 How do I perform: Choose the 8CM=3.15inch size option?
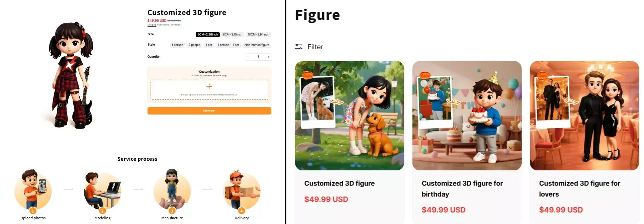pos(233,34)
